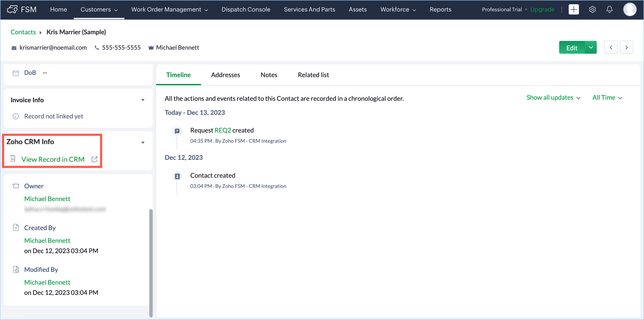Click the green Edit button

click(571, 48)
